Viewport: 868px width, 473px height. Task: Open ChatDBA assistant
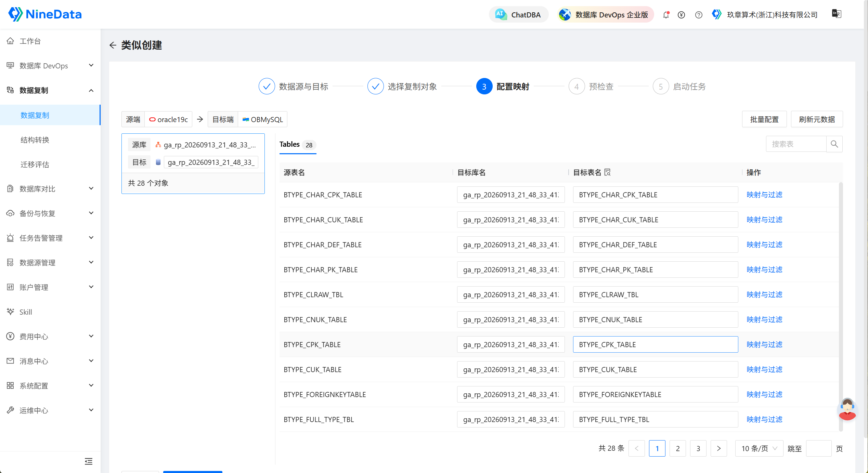point(518,15)
